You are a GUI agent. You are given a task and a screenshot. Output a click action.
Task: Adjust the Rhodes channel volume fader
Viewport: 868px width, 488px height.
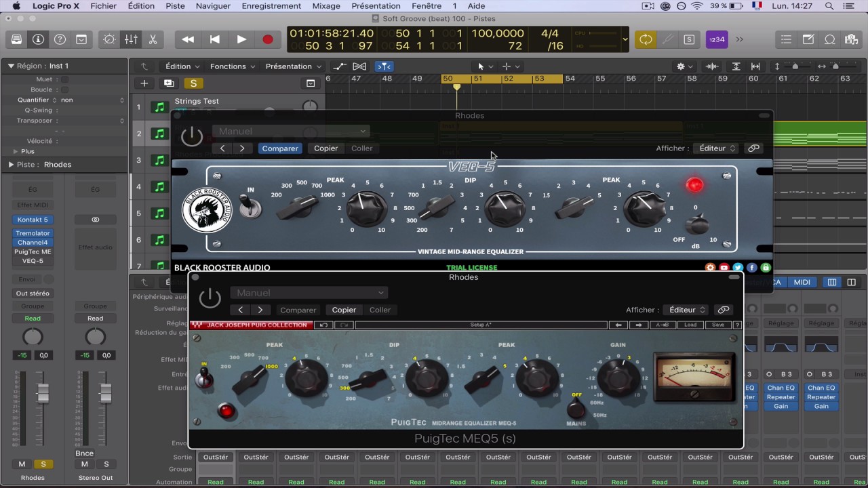click(43, 392)
